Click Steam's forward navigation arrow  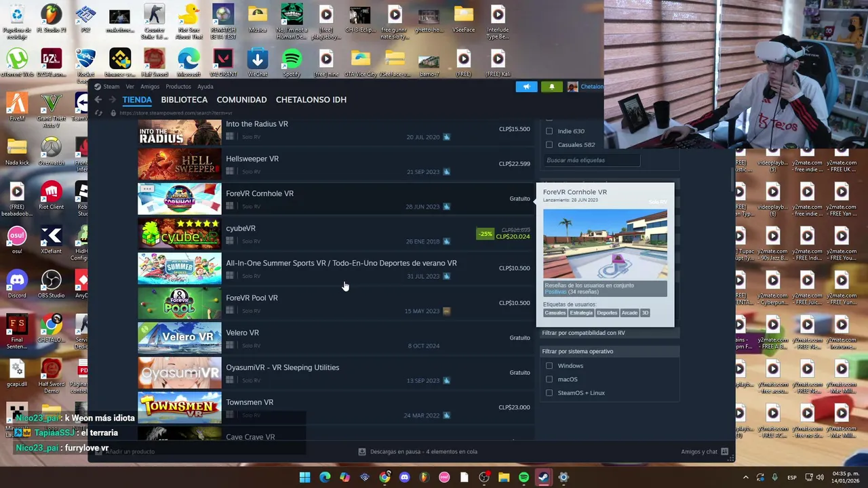113,100
